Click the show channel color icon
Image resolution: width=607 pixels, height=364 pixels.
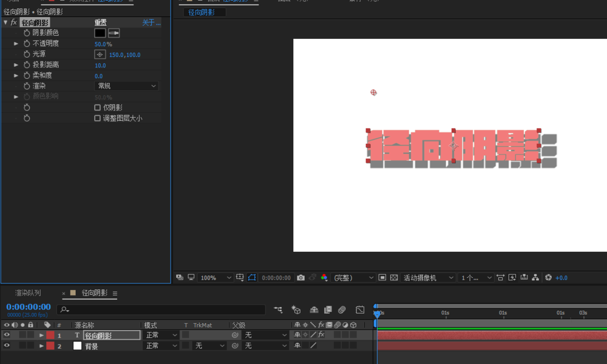click(x=324, y=278)
